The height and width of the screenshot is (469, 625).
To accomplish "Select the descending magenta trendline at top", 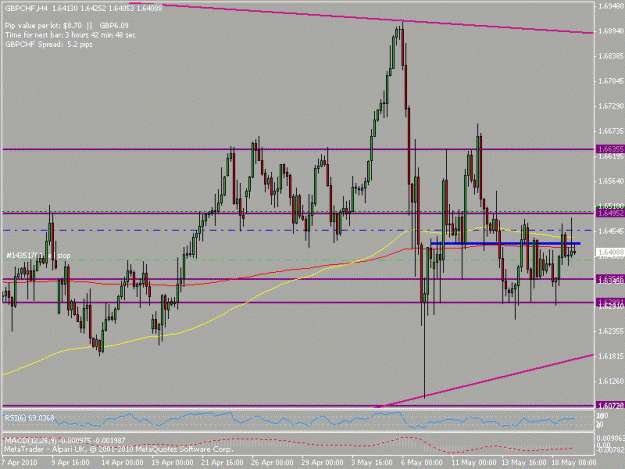I will pyautogui.click(x=361, y=18).
